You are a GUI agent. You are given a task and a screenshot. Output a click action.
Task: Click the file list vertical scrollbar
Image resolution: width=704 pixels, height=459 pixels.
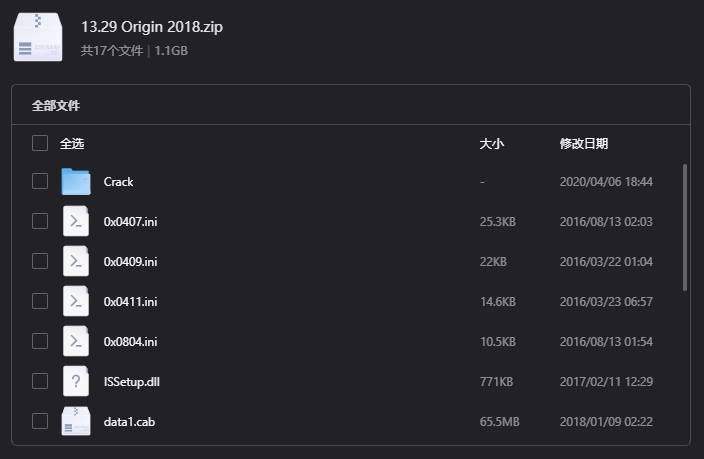click(x=685, y=228)
